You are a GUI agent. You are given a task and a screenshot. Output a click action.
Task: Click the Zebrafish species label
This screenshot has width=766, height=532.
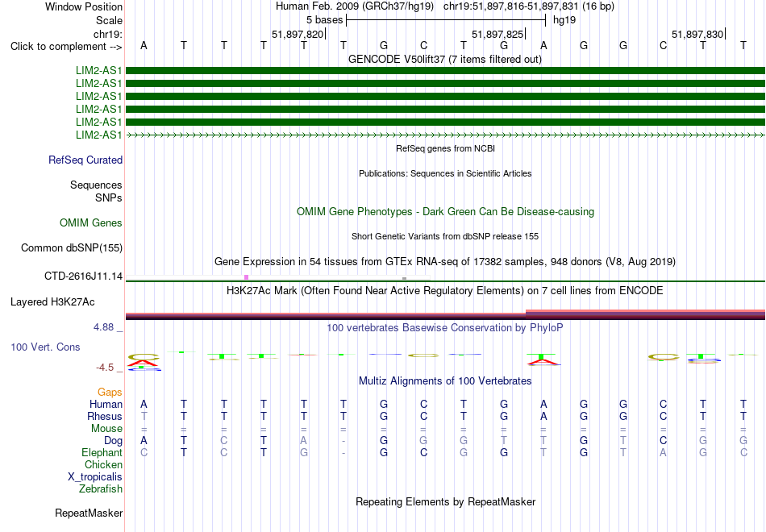[x=101, y=489]
